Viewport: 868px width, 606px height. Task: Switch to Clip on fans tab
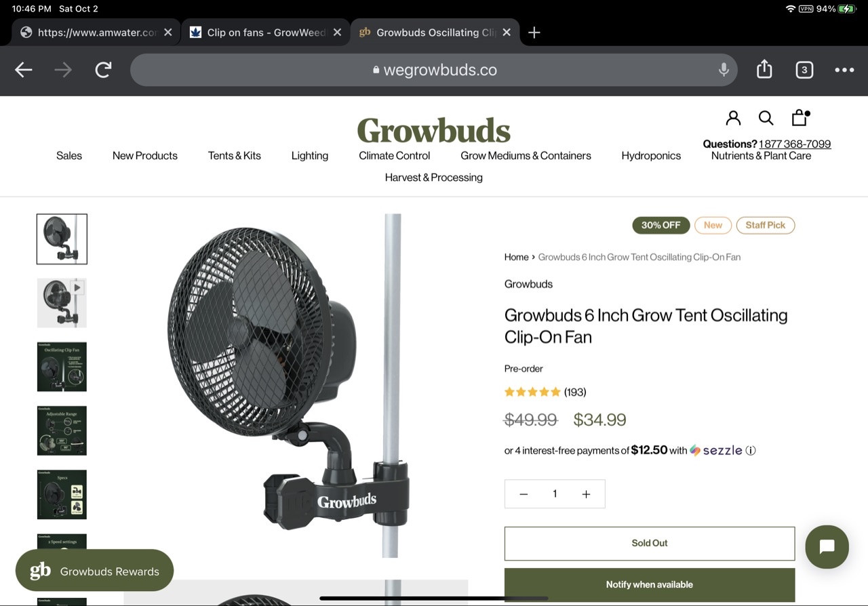(266, 33)
